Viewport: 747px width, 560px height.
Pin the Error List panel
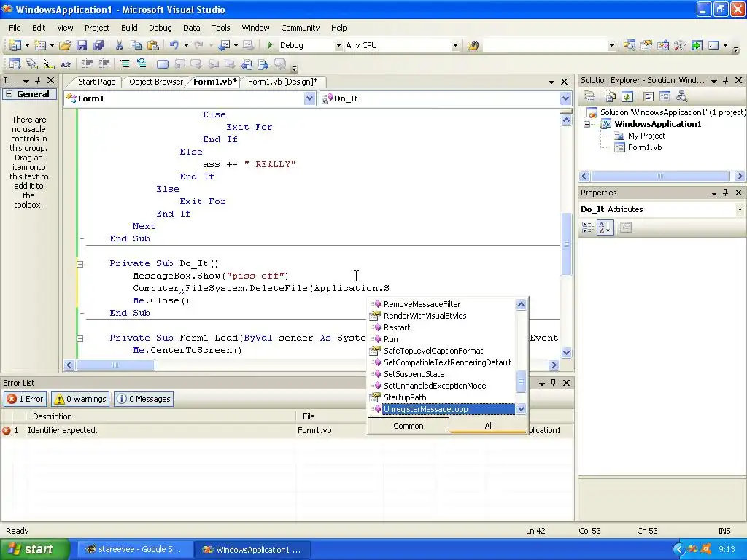pos(553,383)
